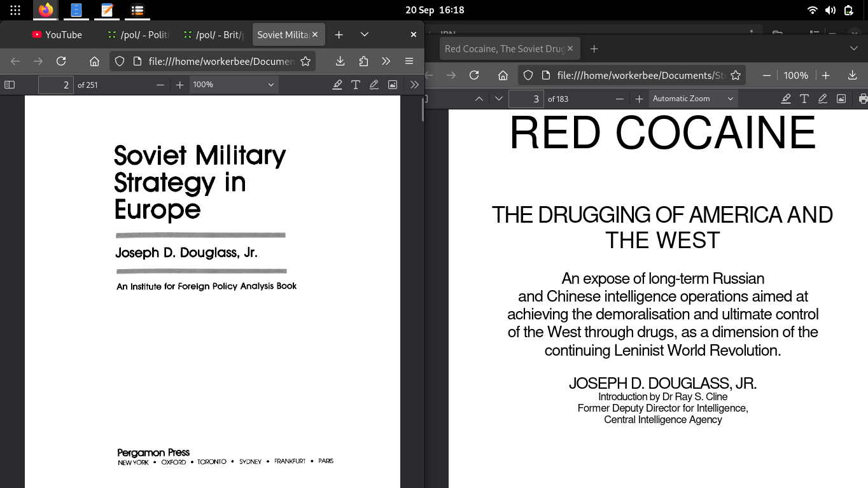Click the Downloads icon in left browser window

click(340, 61)
